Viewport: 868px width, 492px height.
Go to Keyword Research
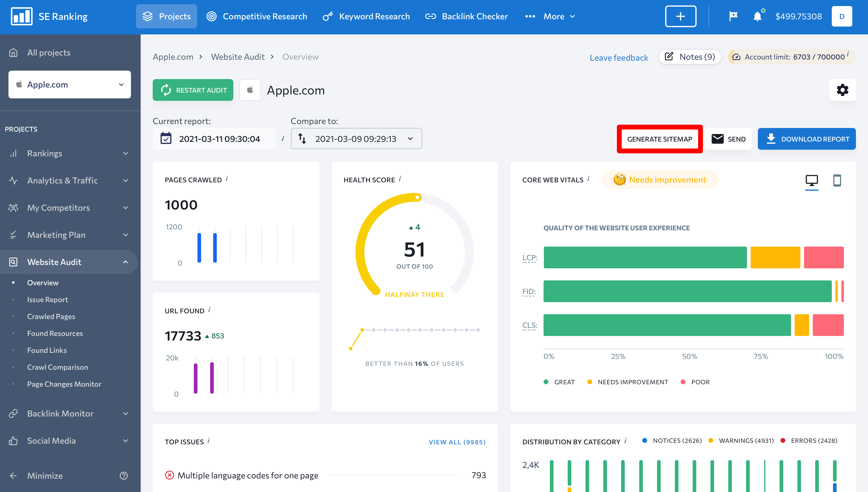point(366,16)
